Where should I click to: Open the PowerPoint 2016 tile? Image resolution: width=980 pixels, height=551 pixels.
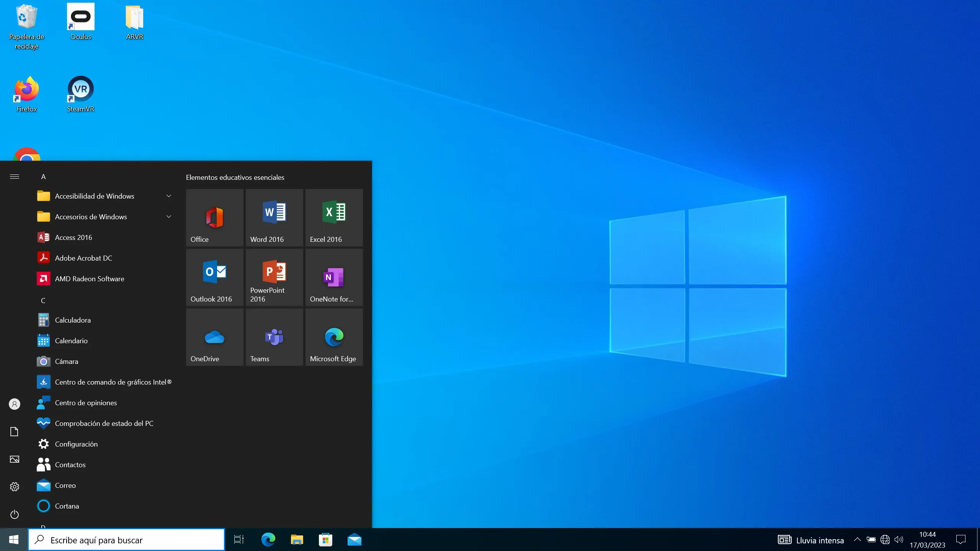tap(274, 277)
